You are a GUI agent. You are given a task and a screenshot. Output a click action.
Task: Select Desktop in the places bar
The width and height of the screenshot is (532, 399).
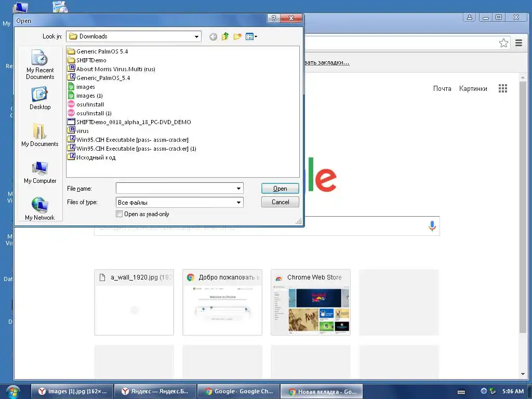point(40,98)
